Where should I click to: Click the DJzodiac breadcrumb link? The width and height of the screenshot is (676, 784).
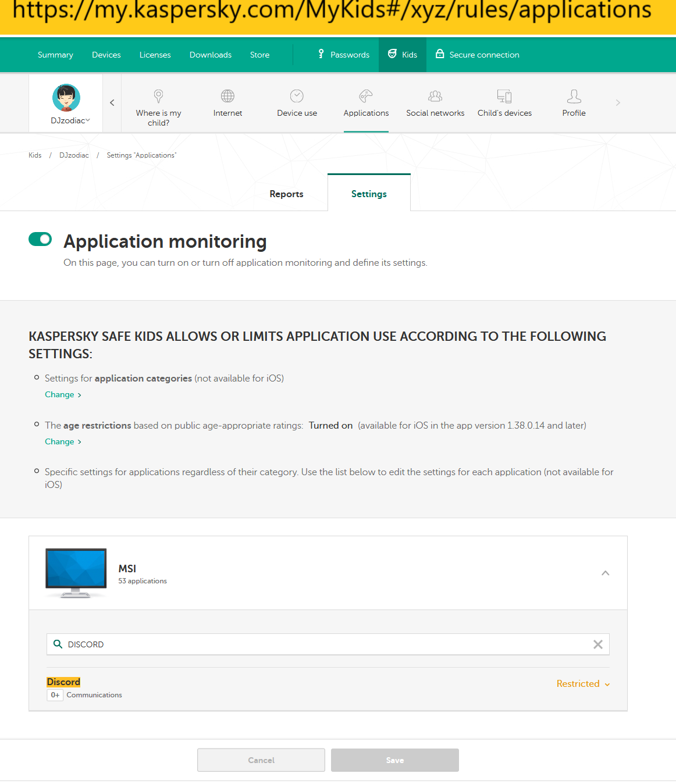[74, 155]
